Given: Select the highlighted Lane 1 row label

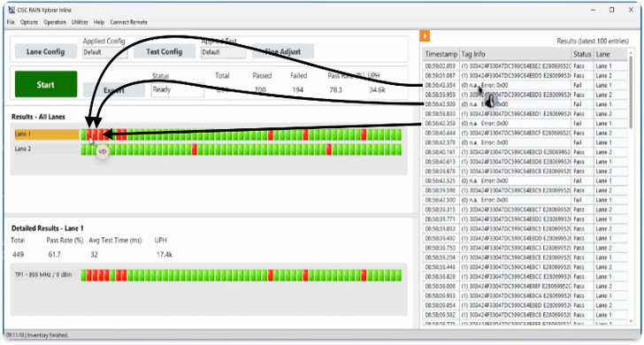Looking at the screenshot, I should (x=46, y=134).
